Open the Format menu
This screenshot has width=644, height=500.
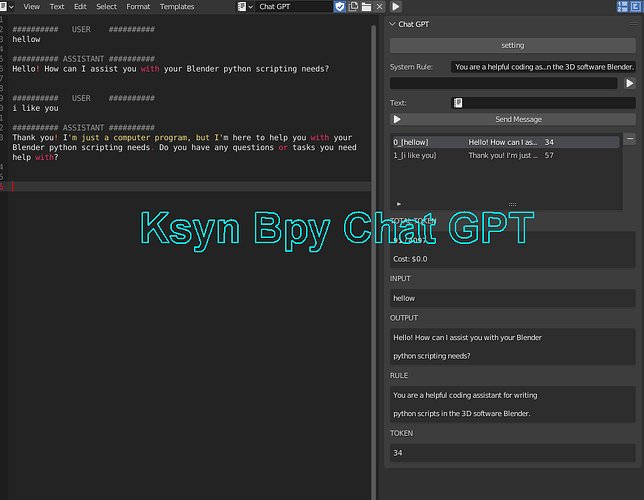point(138,7)
